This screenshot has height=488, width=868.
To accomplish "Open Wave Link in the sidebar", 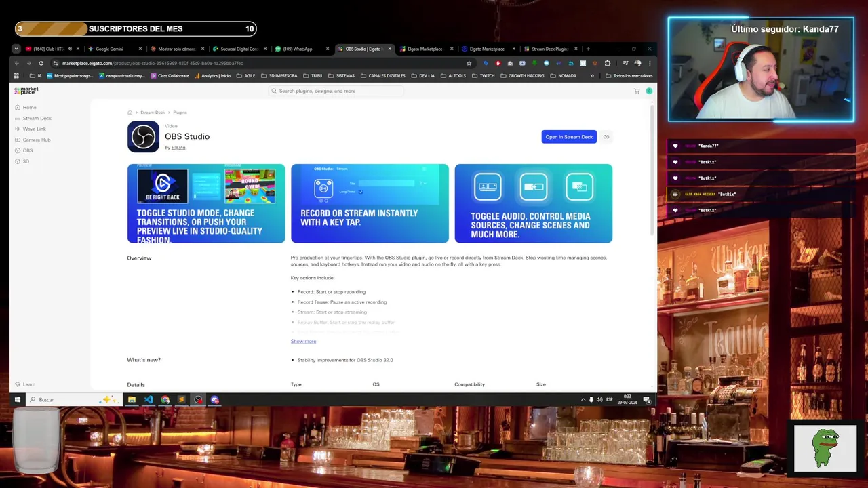I will coord(31,129).
